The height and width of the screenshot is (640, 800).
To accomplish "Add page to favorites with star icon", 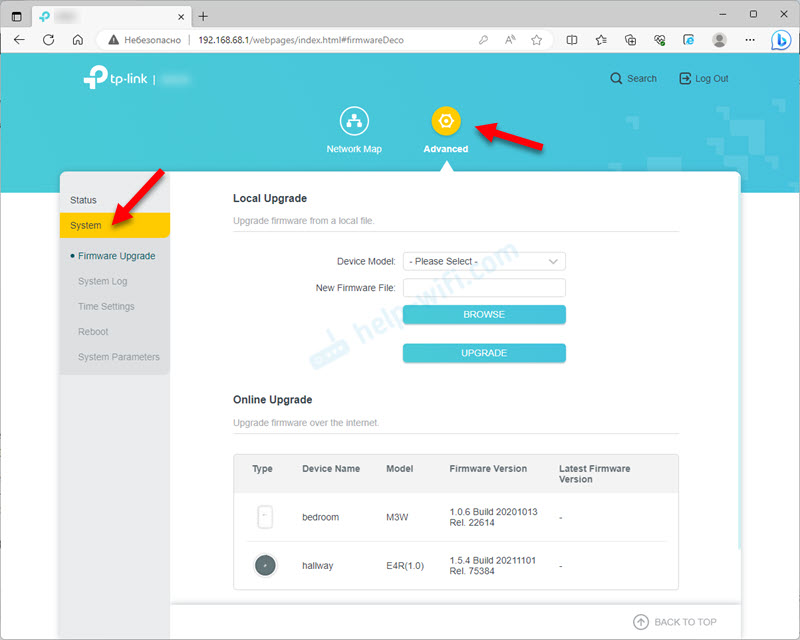I will [537, 40].
